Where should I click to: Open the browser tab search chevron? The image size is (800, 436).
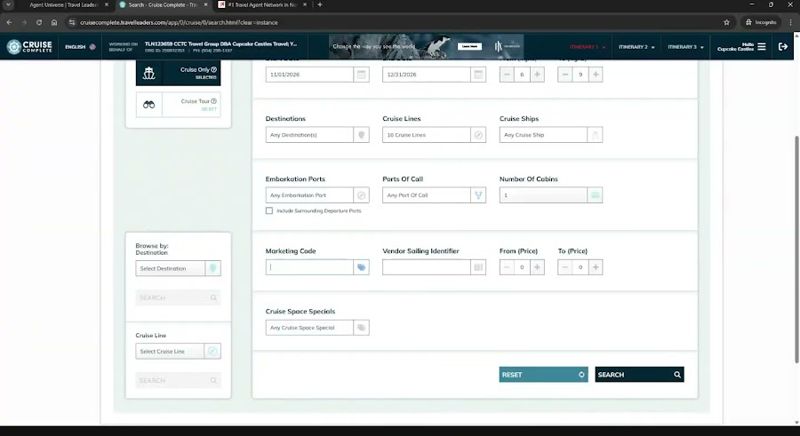pos(8,5)
